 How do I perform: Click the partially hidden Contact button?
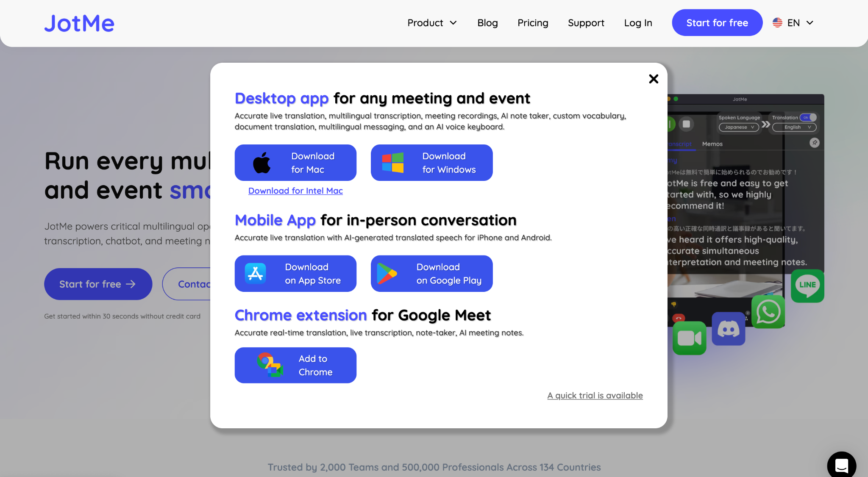(x=186, y=284)
